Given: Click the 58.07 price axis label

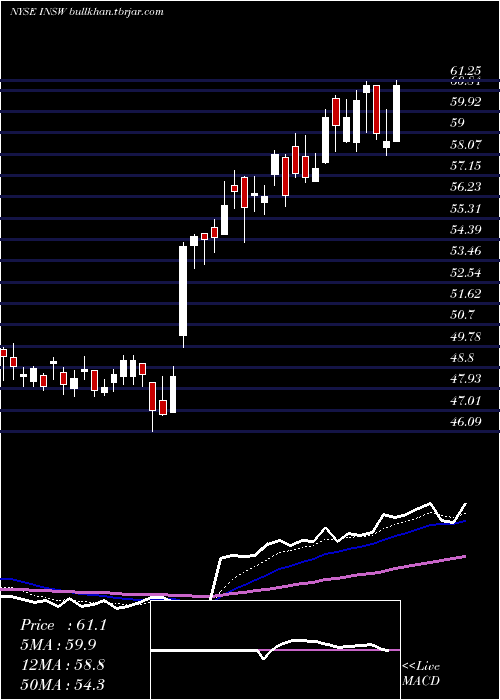Looking at the screenshot, I should tap(466, 144).
